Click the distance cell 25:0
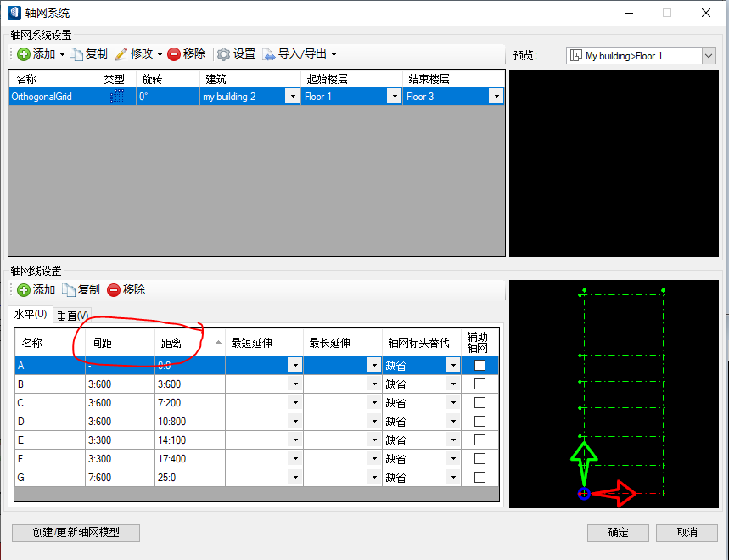The height and width of the screenshot is (560, 729). point(190,478)
